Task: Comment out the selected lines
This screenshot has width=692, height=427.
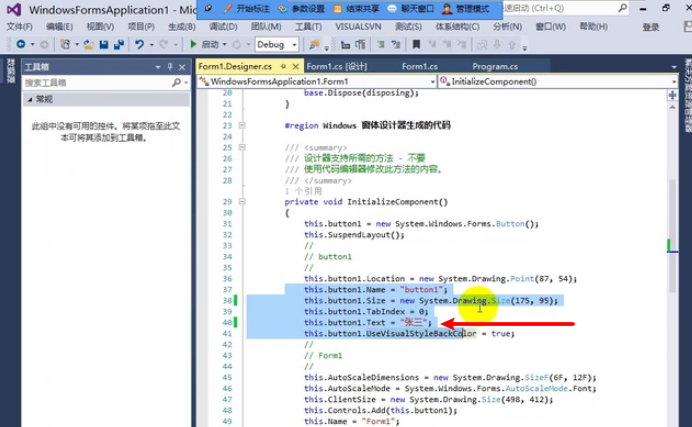Action: [380, 44]
